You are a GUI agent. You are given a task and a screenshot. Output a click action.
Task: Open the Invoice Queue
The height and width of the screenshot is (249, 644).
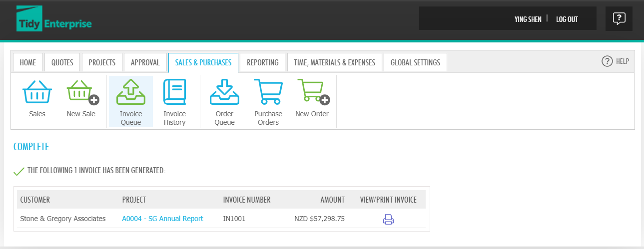click(x=131, y=102)
